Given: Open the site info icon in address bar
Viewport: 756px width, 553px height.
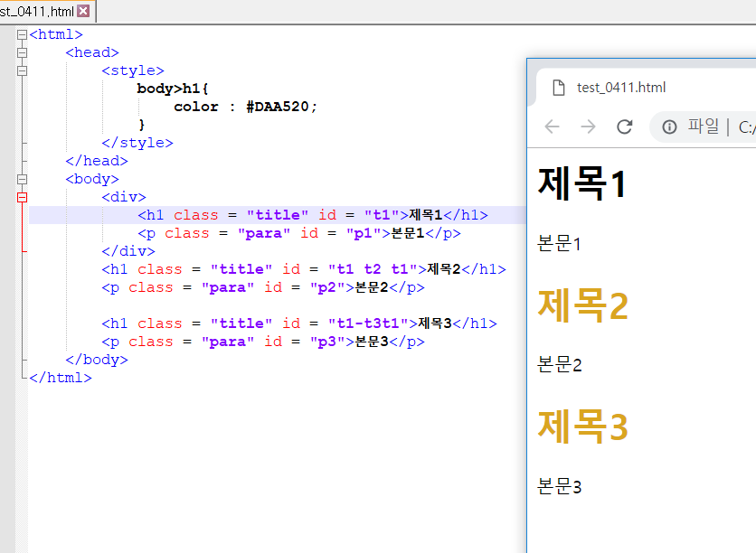Looking at the screenshot, I should (x=669, y=127).
